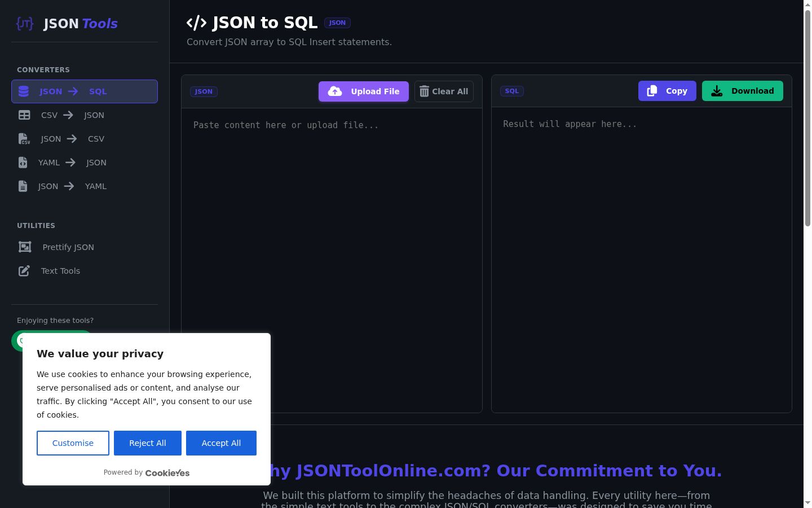Click the trash can icon
Viewport: 812px width, 508px height.
pos(424,91)
